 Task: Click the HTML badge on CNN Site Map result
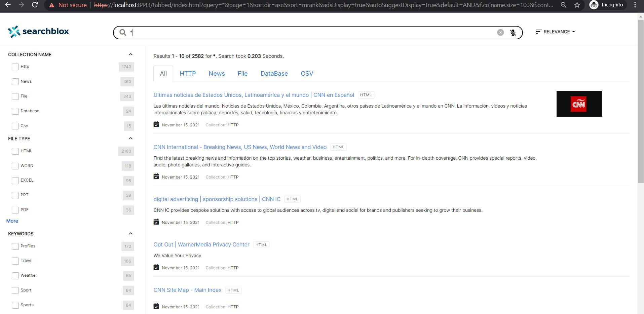233,290
